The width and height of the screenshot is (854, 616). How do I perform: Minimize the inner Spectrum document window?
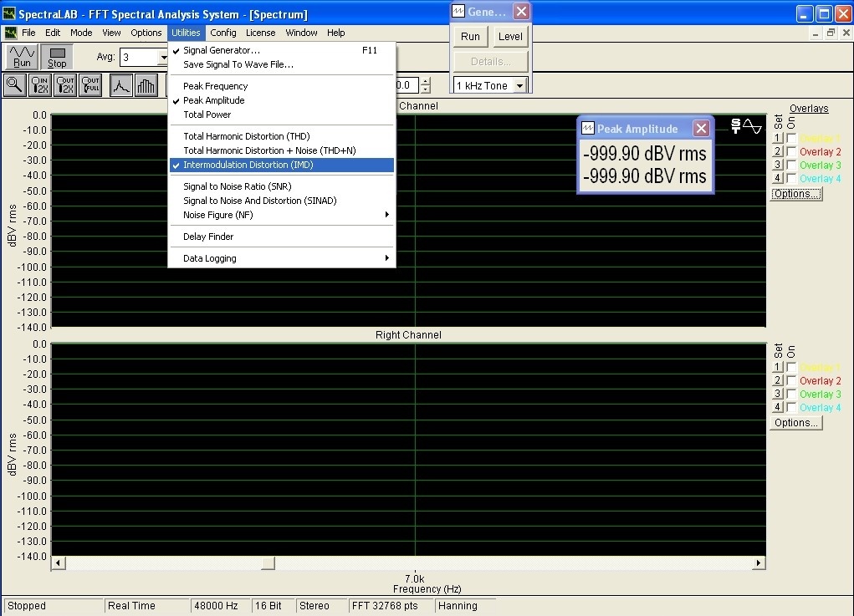816,33
